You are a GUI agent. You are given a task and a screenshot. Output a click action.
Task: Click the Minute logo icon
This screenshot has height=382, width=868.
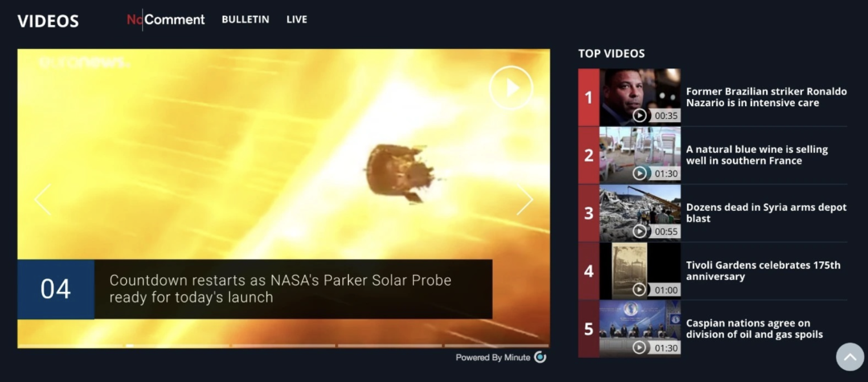540,357
